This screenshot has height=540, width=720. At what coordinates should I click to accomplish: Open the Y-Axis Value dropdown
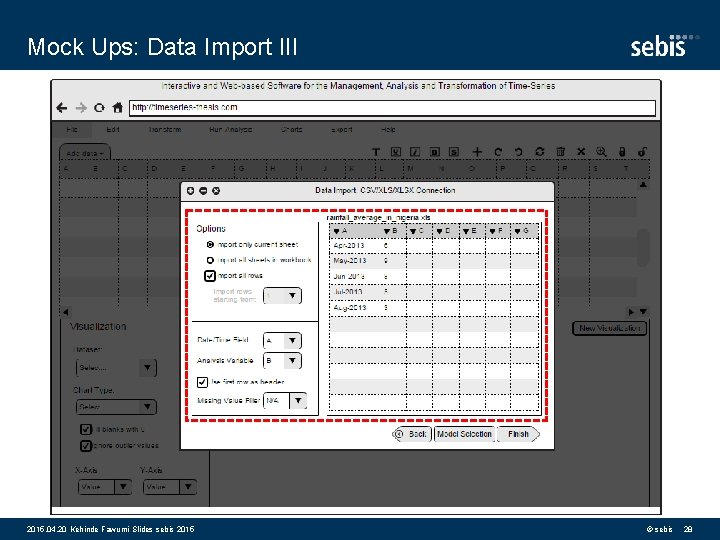(x=170, y=487)
